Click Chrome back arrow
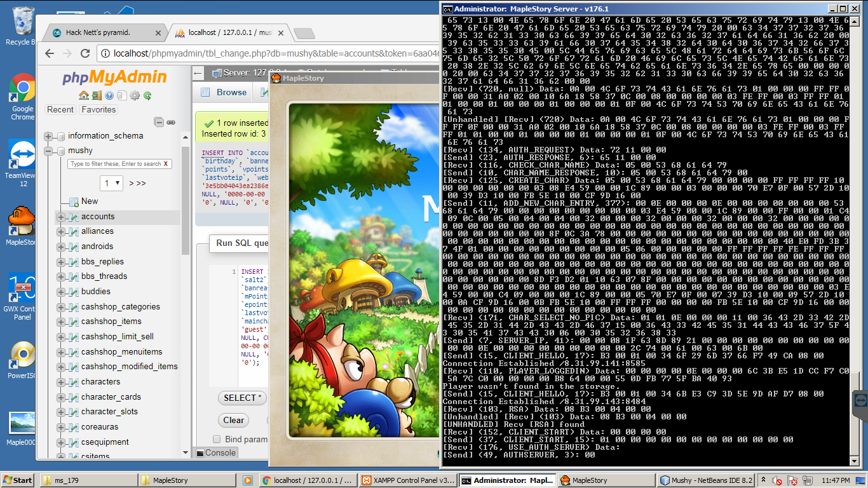The width and height of the screenshot is (868, 488). (50, 53)
